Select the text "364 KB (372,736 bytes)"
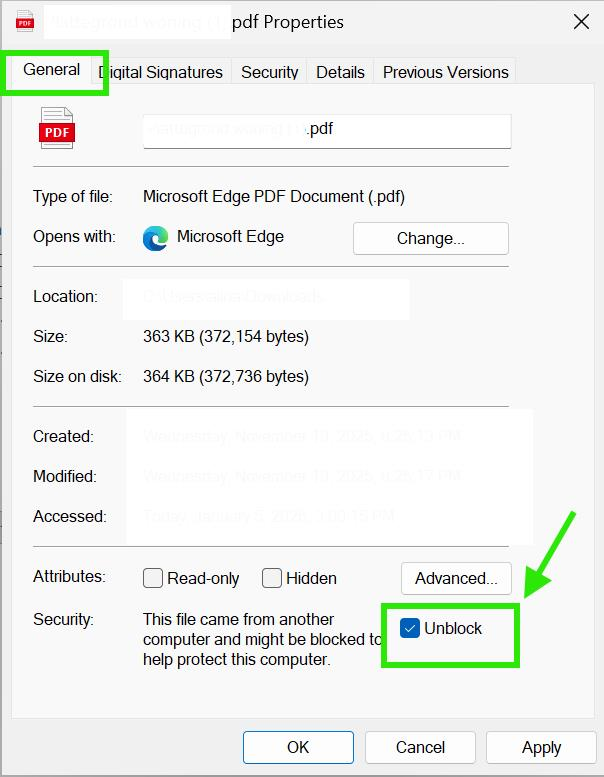This screenshot has height=777, width=604. point(226,377)
